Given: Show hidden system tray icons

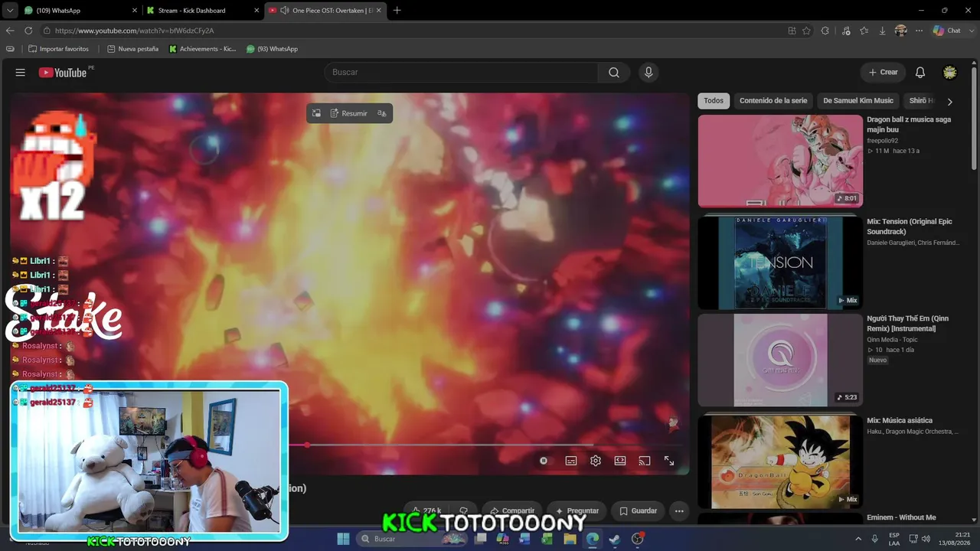Looking at the screenshot, I should coord(858,539).
